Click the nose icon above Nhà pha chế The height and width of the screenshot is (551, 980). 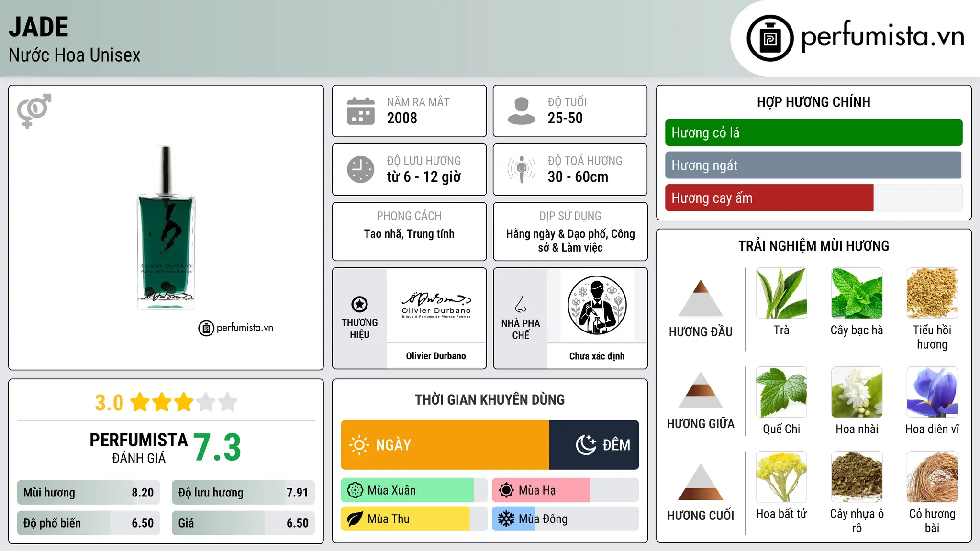[521, 304]
